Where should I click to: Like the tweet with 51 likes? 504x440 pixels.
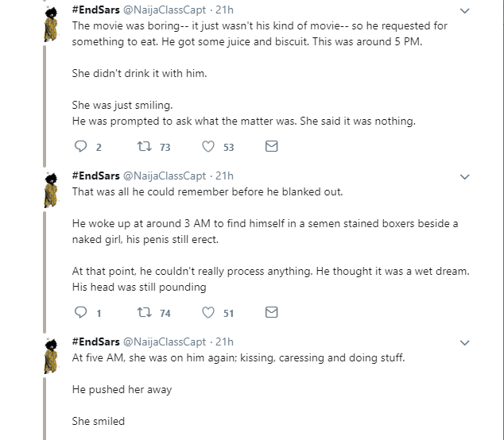click(x=209, y=313)
